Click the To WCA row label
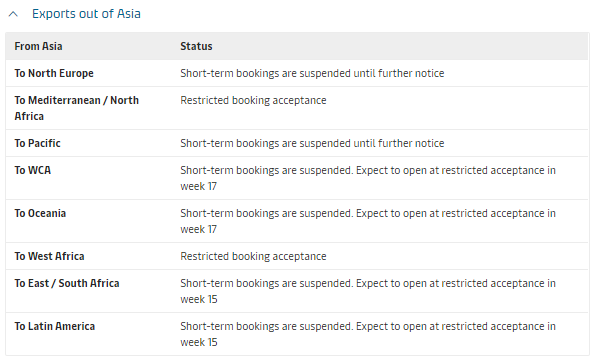 click(33, 170)
